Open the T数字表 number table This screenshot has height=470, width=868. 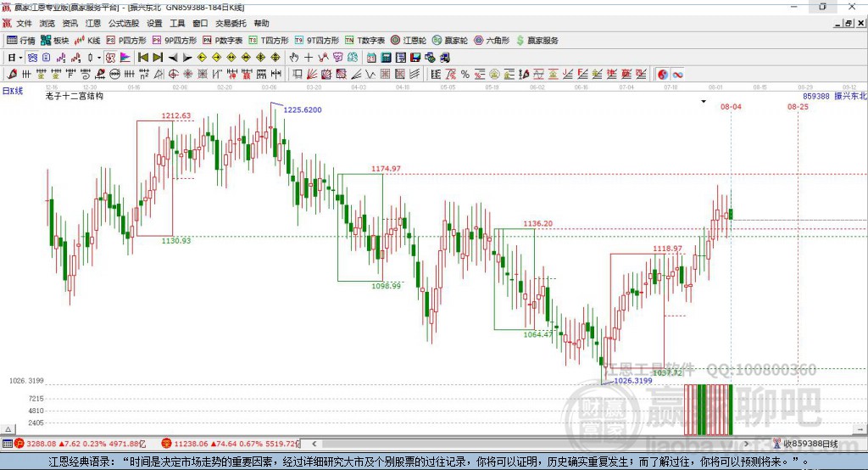click(364, 41)
